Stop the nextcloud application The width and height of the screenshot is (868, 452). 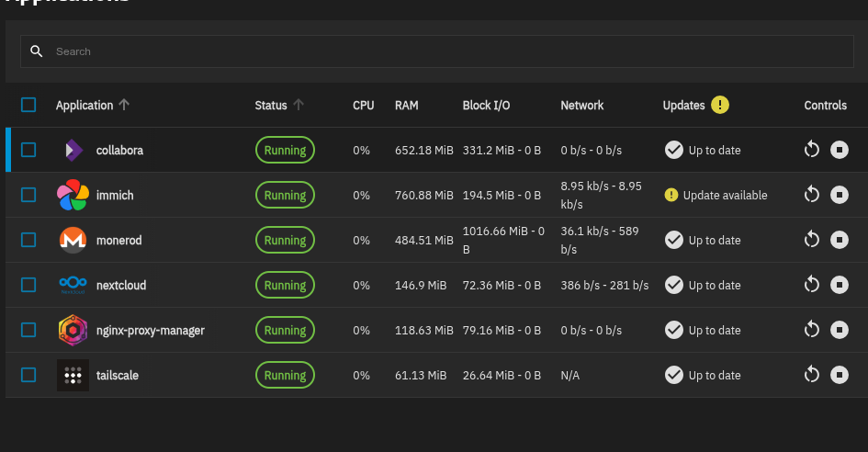pos(839,285)
